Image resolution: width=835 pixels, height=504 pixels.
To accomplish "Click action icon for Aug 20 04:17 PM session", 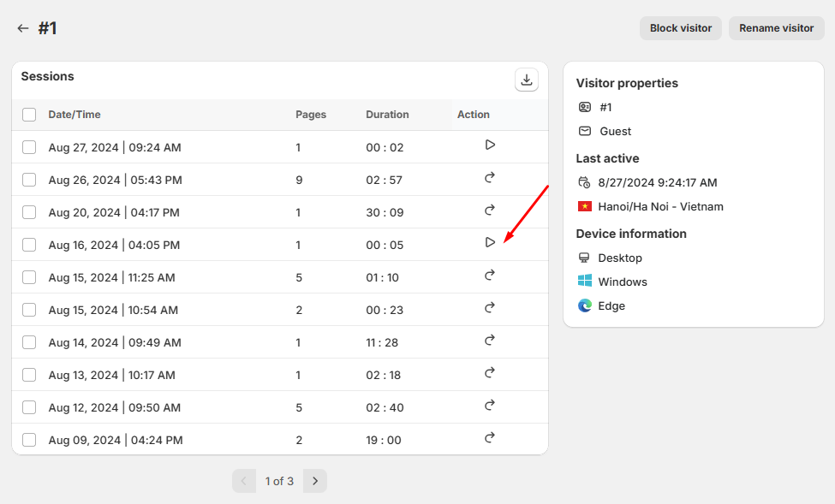I will (490, 210).
